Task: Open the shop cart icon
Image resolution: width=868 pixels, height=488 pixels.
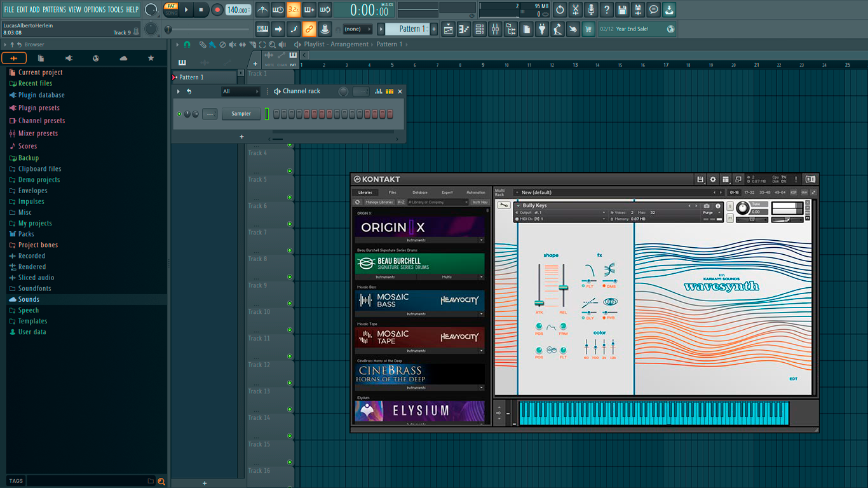Action: click(588, 29)
